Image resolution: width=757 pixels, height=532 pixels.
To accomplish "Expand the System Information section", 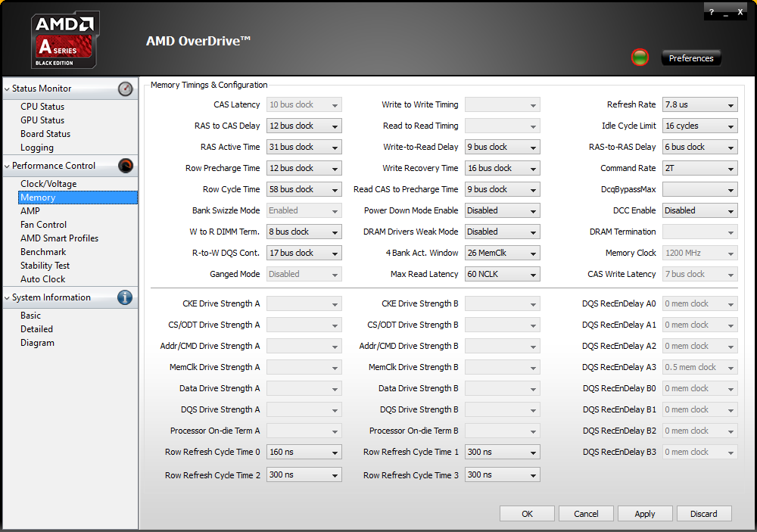I will [x=7, y=297].
